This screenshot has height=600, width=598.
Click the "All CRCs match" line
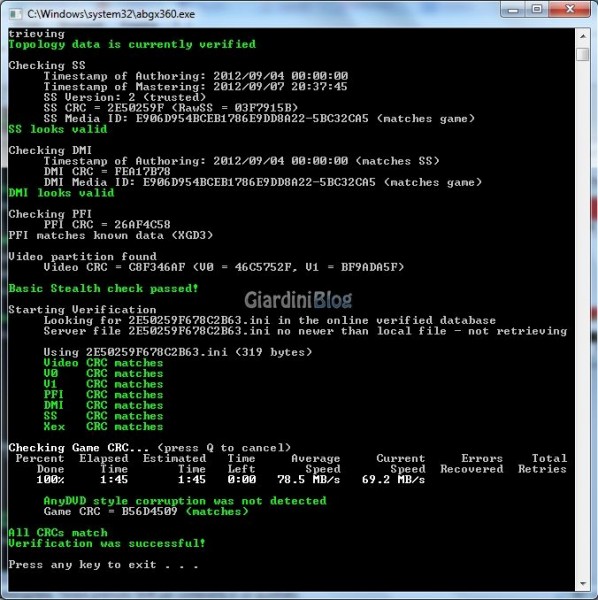tap(58, 533)
